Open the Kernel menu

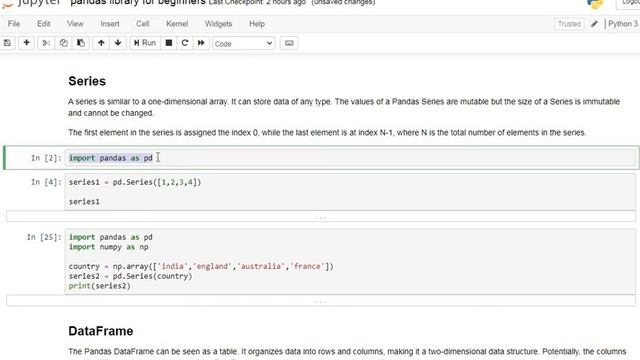177,24
